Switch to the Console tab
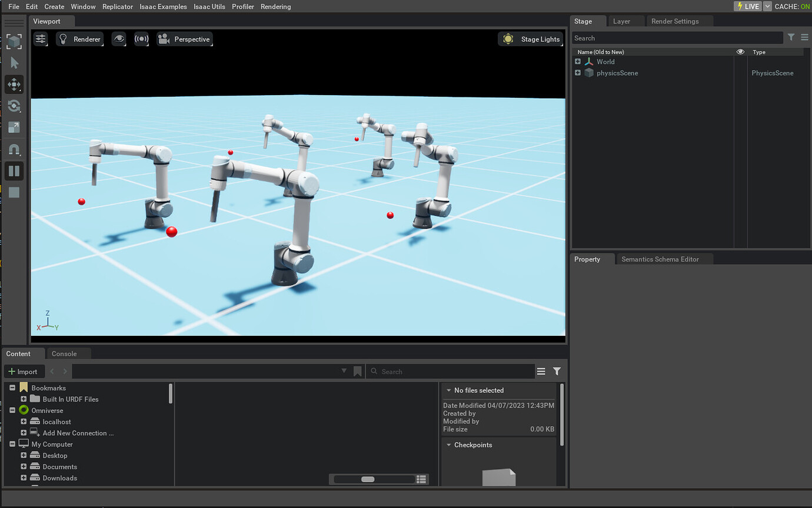This screenshot has height=508, width=812. pyautogui.click(x=63, y=353)
